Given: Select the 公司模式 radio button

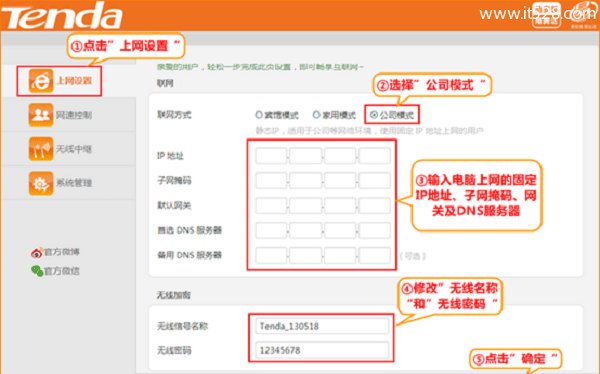Looking at the screenshot, I should click(374, 114).
